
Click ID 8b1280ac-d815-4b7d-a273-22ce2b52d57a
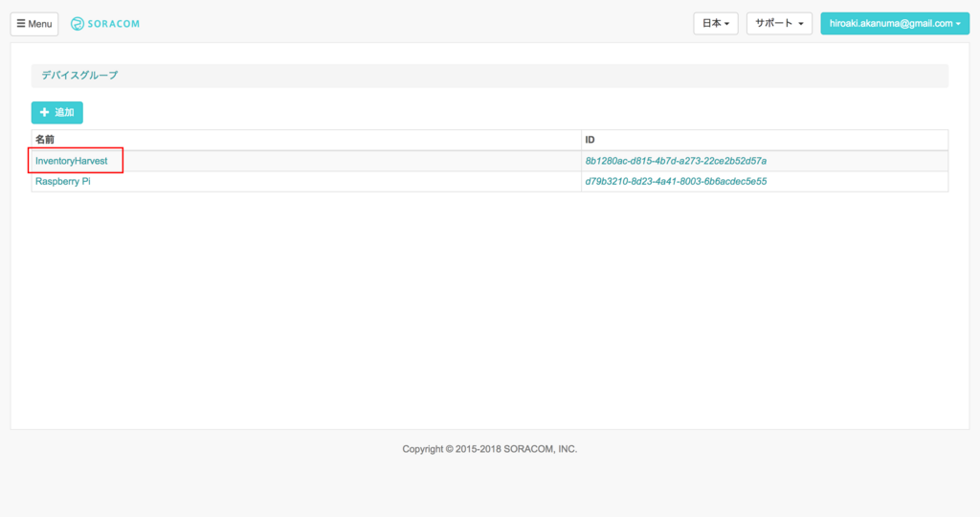click(676, 161)
